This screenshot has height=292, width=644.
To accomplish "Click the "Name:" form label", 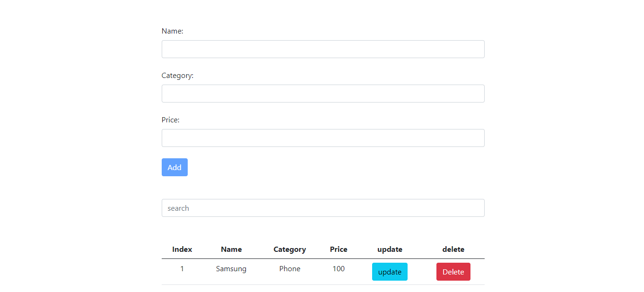I will [172, 31].
